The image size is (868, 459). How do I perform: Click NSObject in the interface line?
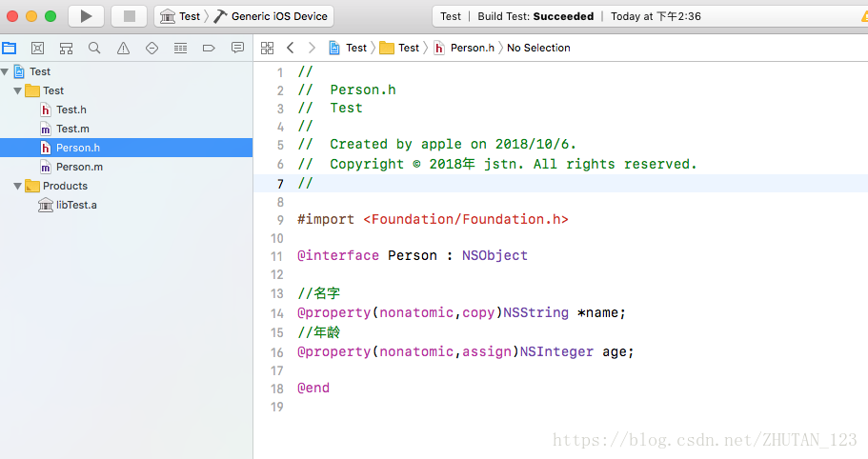pos(495,255)
